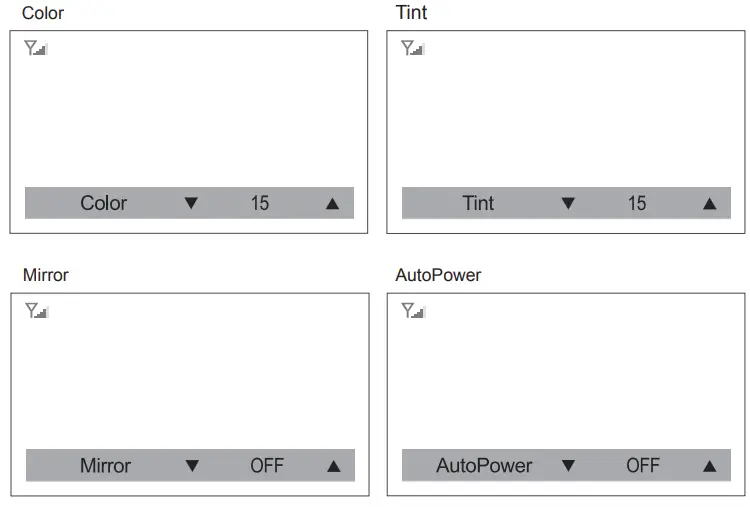Select the Mirror label in the gray bar
Screen dimensions: 750x509
point(105,465)
